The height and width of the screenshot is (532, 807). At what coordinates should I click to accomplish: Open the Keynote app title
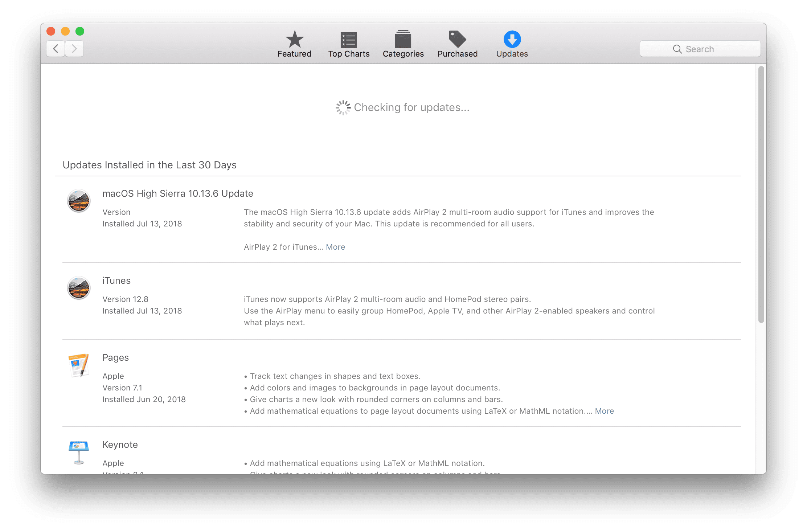pyautogui.click(x=120, y=445)
